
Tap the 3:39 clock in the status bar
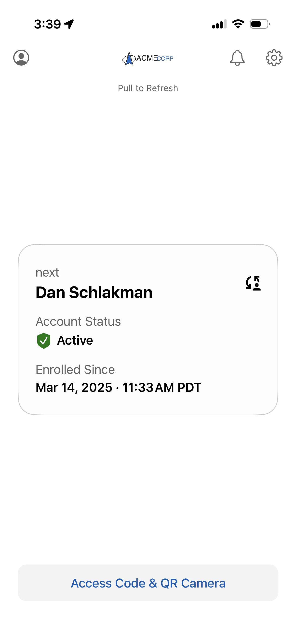(47, 24)
